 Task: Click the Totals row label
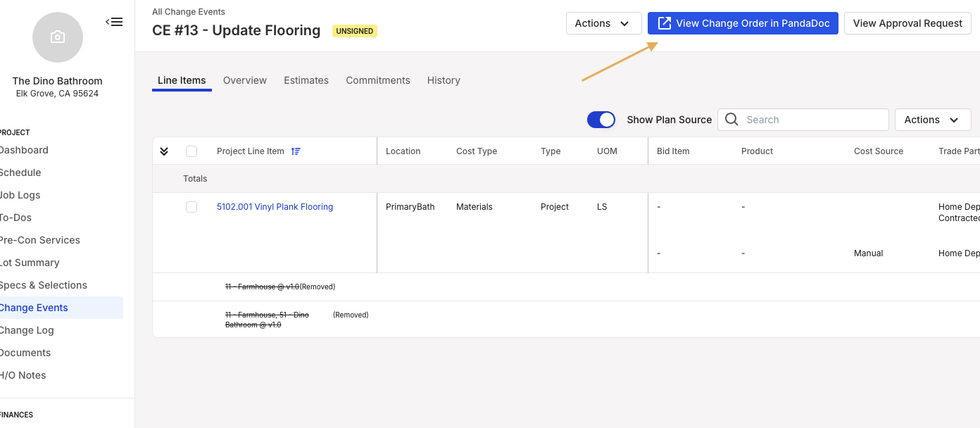[x=195, y=179]
